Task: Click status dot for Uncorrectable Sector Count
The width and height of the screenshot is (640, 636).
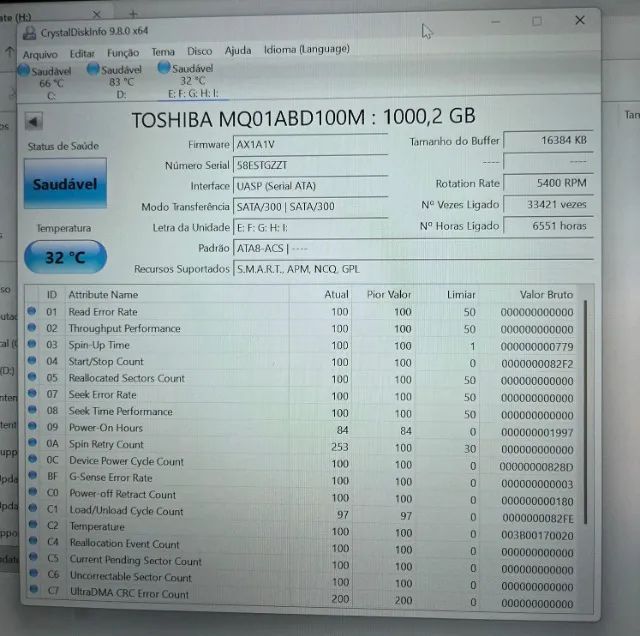Action: coord(34,573)
